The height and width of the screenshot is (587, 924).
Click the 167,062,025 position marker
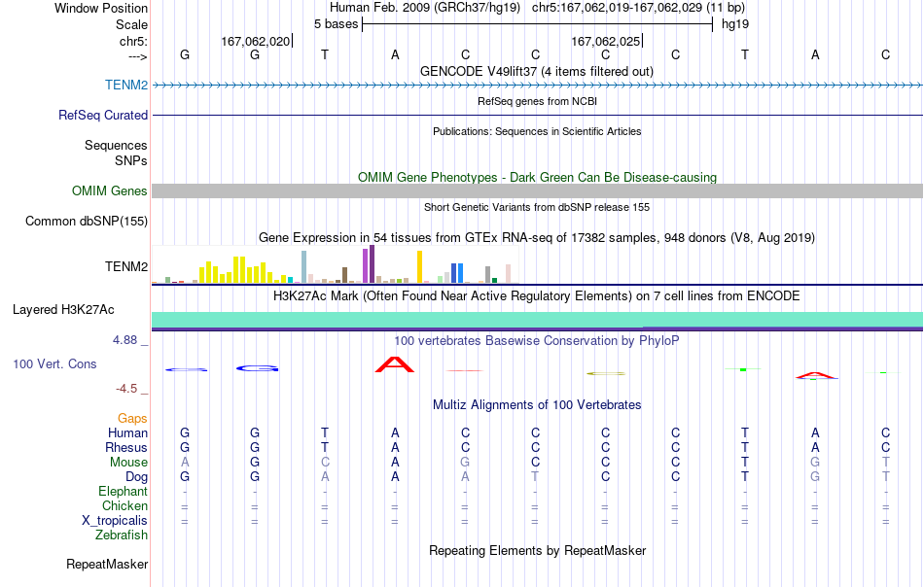(606, 41)
